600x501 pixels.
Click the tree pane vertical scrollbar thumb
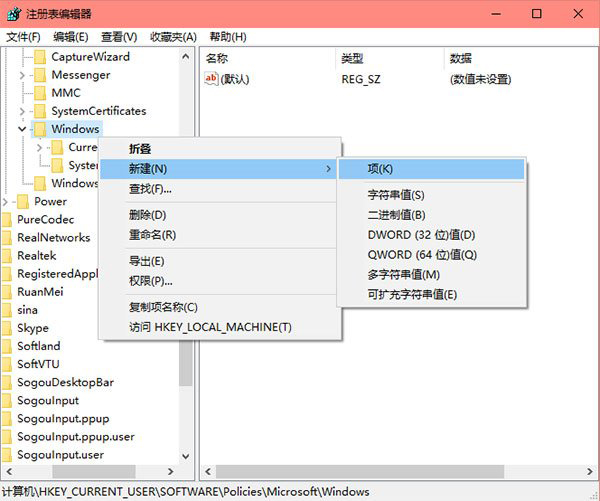pos(186,363)
